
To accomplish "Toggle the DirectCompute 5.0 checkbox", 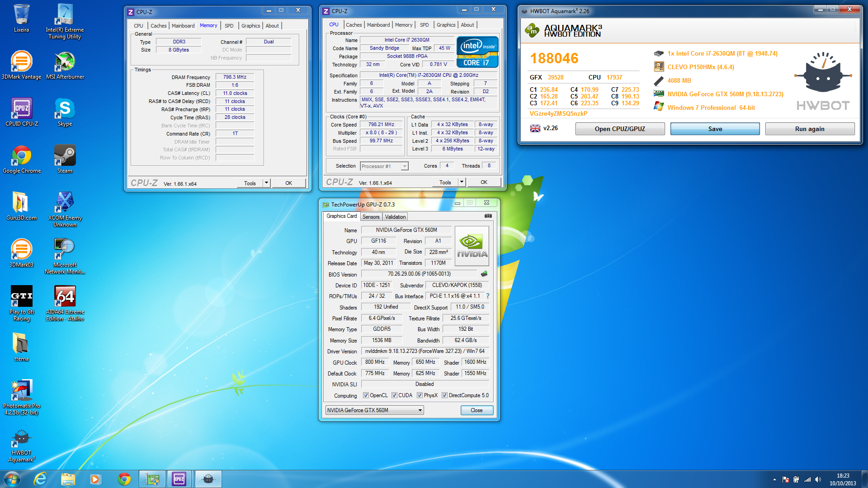I will [444, 395].
